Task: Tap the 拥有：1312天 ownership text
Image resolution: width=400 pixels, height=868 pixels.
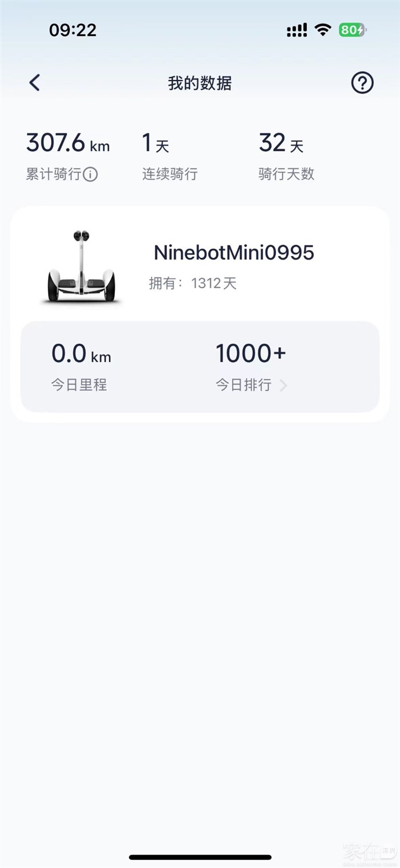Action: (x=193, y=283)
